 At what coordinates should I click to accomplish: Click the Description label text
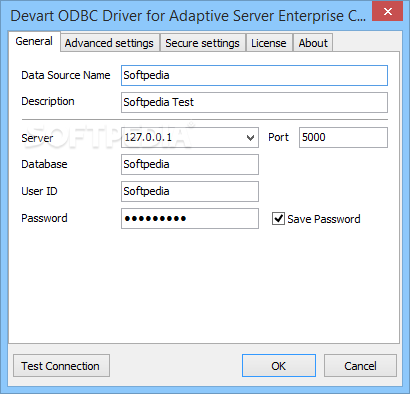pos(48,101)
